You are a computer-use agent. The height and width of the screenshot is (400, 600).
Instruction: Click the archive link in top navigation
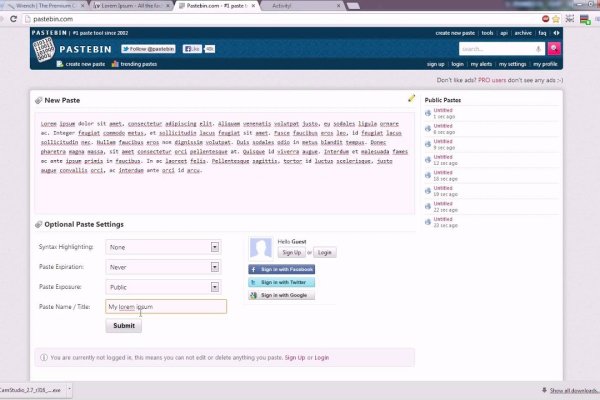pos(524,33)
